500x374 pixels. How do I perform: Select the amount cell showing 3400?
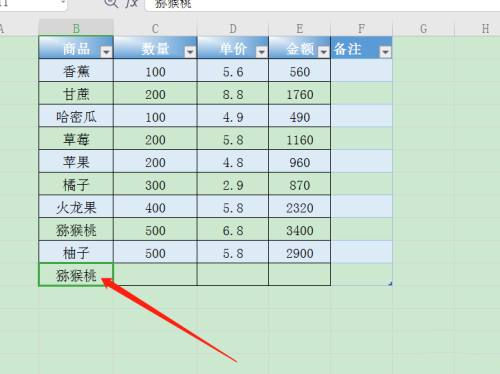[x=300, y=229]
